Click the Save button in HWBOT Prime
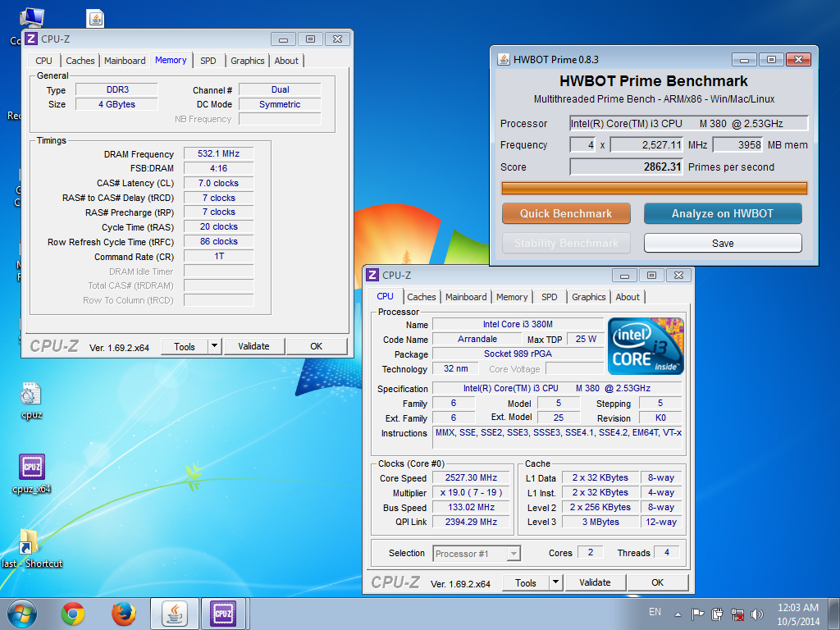The height and width of the screenshot is (630, 840). point(723,243)
